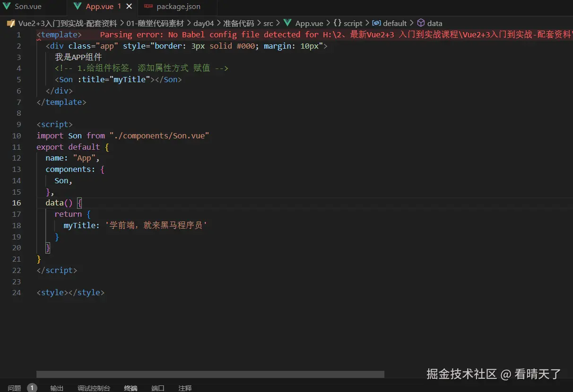573x392 pixels.
Task: Switch to the 终端 panel tab
Action: coord(130,388)
